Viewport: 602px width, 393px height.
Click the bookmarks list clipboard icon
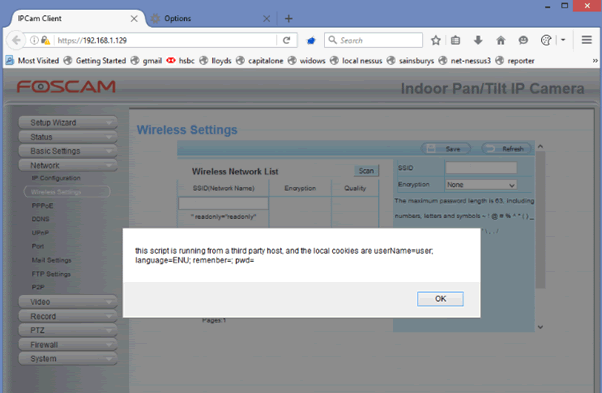click(455, 40)
